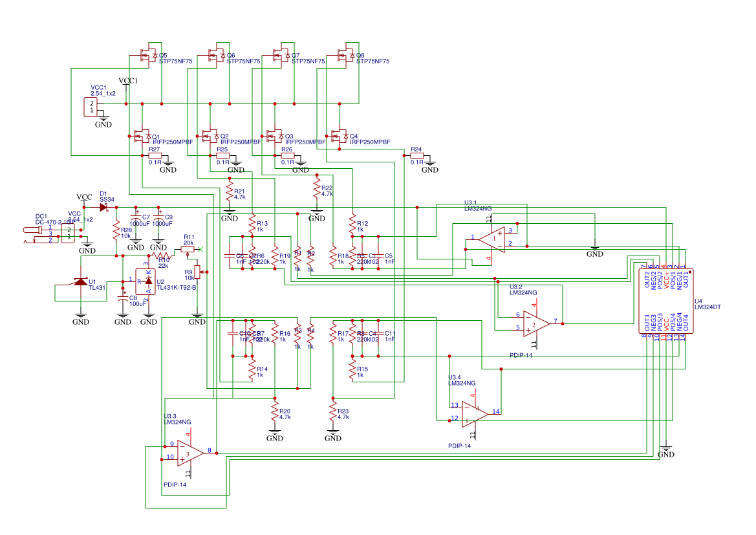Click the 'OUT4' pin label on U4
The height and width of the screenshot is (535, 756).
[686, 322]
